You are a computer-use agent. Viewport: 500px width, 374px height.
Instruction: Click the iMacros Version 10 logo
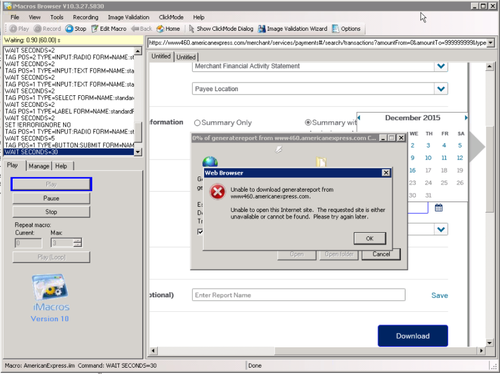pyautogui.click(x=50, y=298)
